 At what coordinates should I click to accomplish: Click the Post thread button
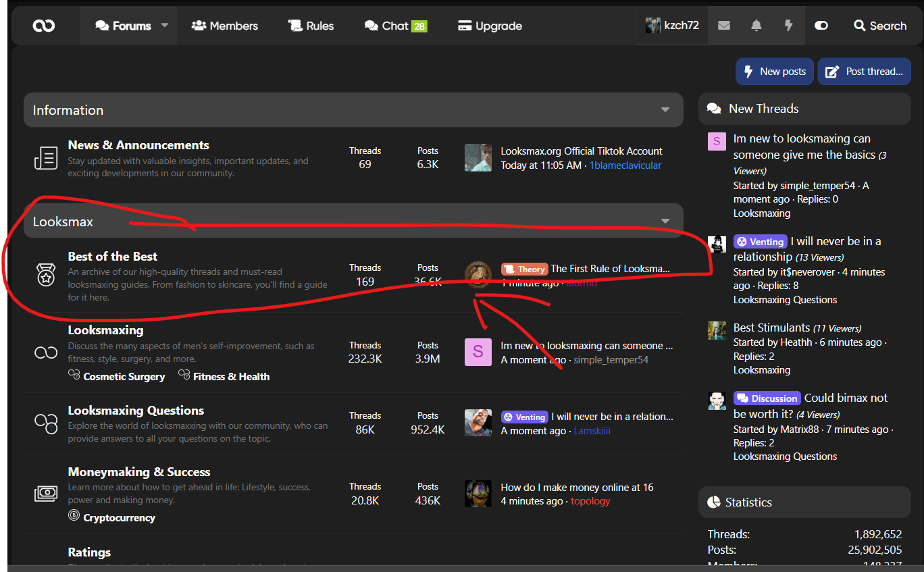click(x=865, y=72)
